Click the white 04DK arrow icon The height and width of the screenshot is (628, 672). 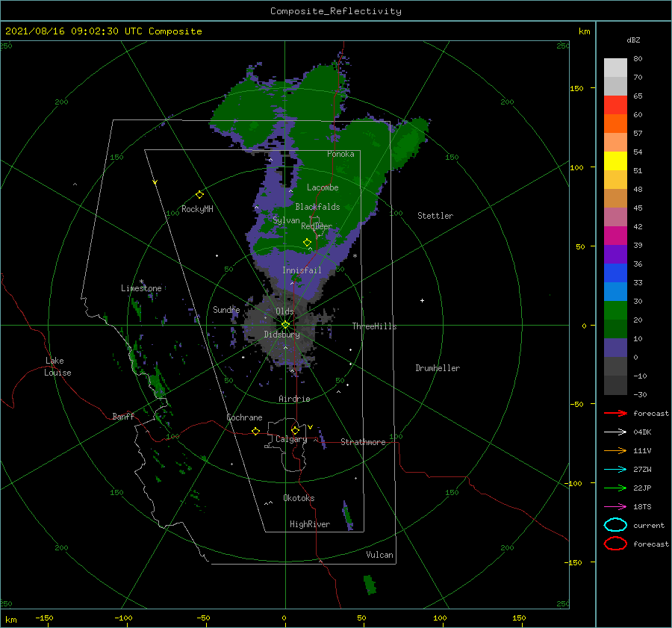pos(616,432)
